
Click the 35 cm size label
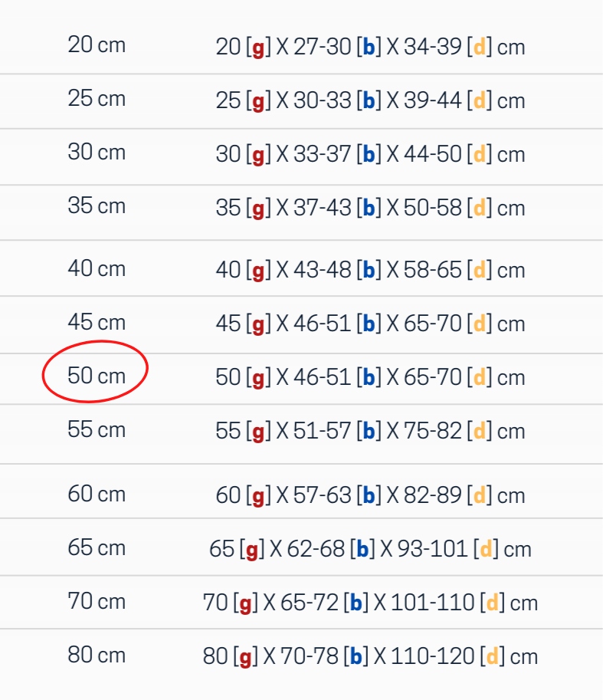pos(96,206)
